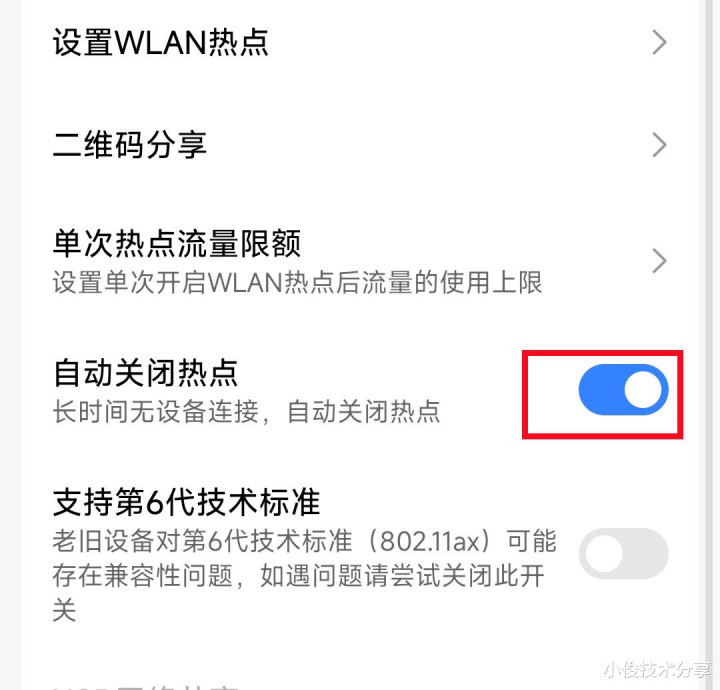The height and width of the screenshot is (690, 720).
Task: Tap the partially visible row at bottom
Action: point(360,685)
